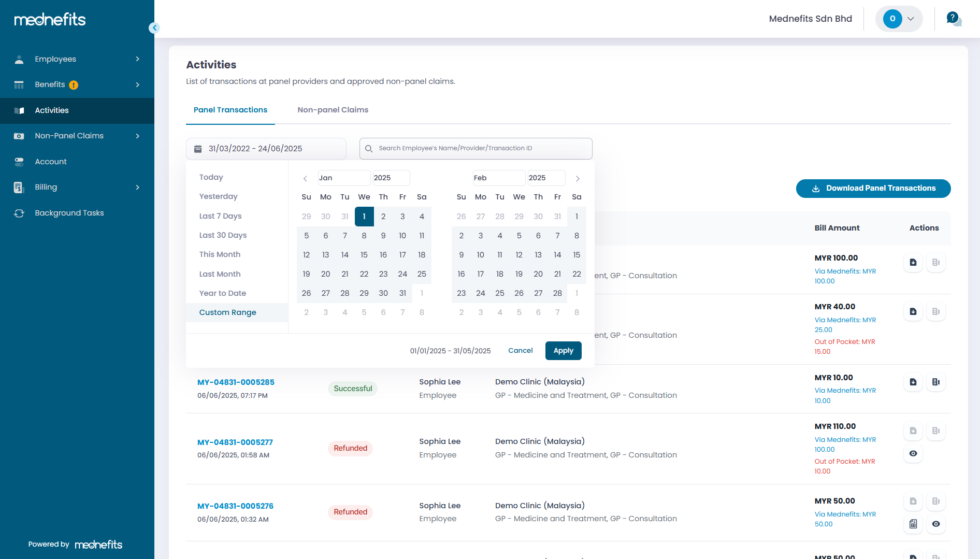Click the search magnifier icon
Viewport: 980px width, 559px height.
(369, 149)
